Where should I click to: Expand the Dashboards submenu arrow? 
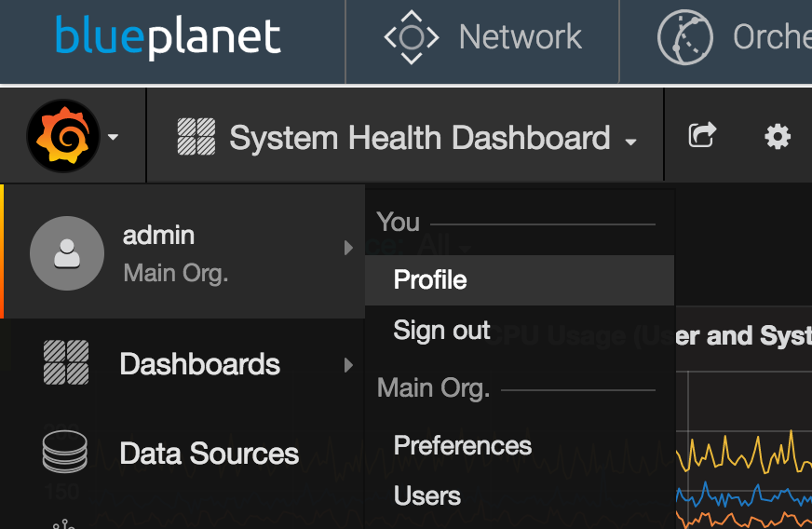pyautogui.click(x=348, y=364)
